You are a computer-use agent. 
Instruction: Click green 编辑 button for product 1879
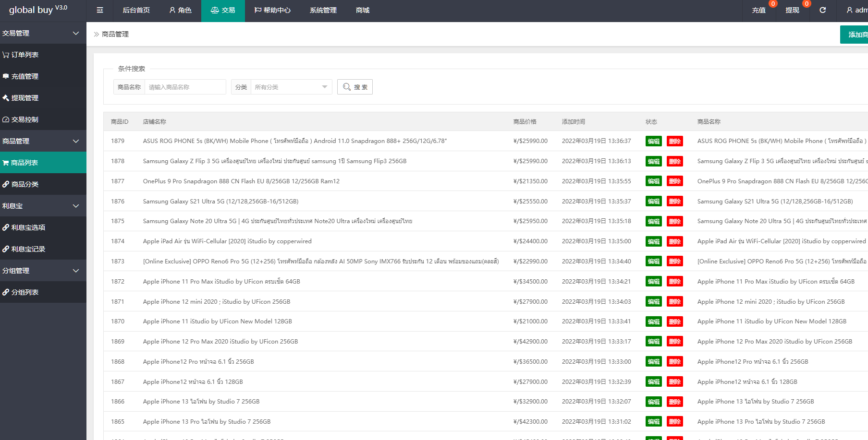(653, 141)
